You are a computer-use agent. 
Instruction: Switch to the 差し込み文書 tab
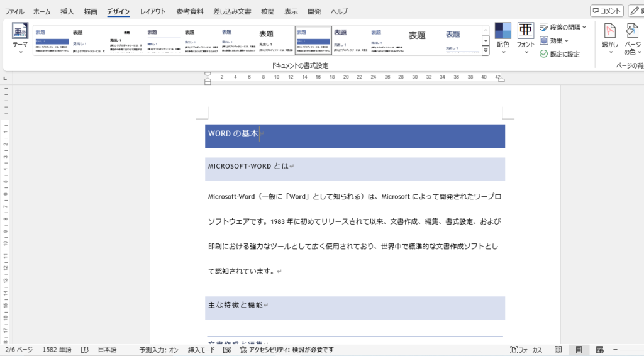[x=232, y=11]
